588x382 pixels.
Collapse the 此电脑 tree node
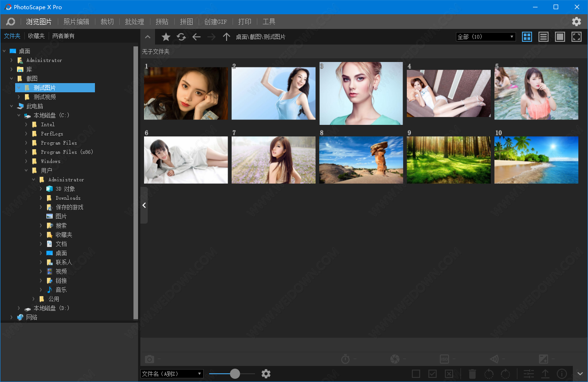pos(11,106)
